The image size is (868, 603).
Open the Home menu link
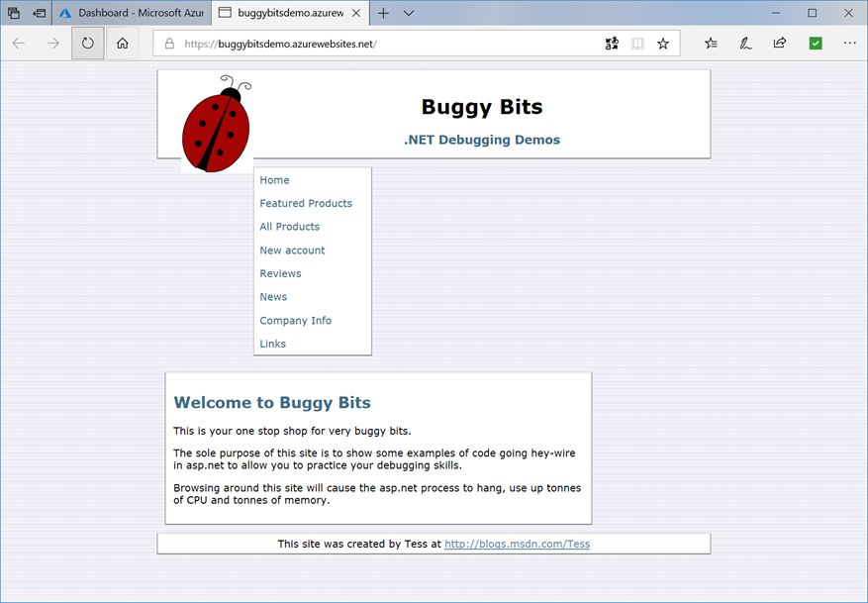pyautogui.click(x=274, y=180)
